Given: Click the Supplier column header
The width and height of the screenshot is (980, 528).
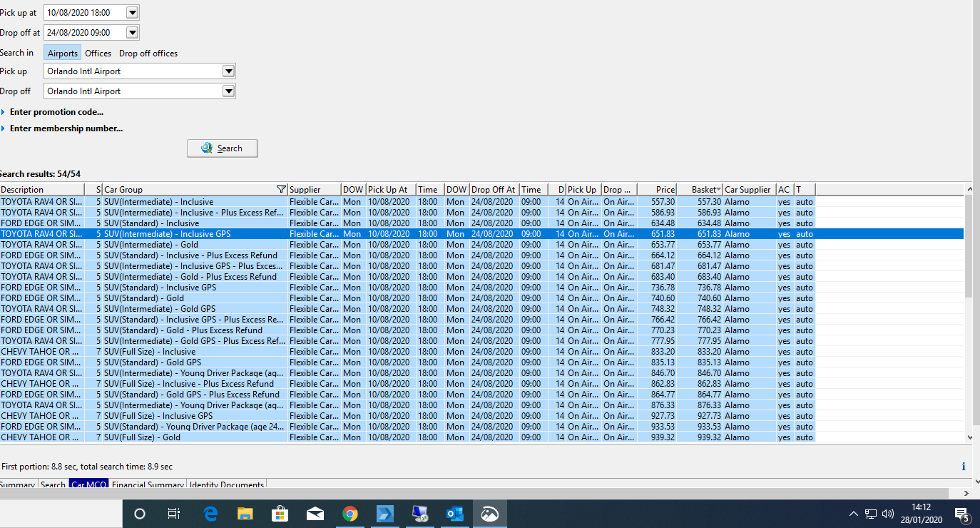Looking at the screenshot, I should point(314,190).
